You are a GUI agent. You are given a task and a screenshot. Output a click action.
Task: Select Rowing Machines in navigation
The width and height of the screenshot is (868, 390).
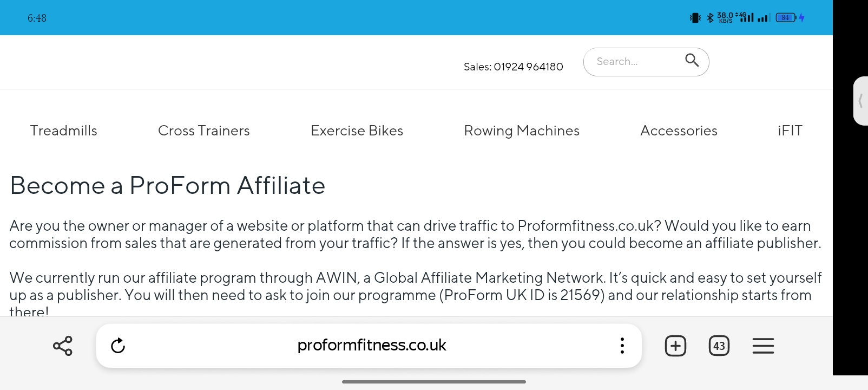coord(522,131)
